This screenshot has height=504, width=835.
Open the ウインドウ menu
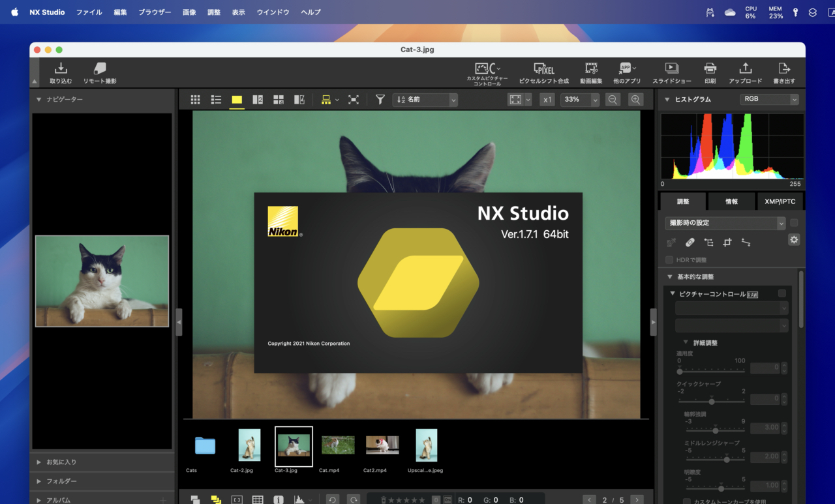pyautogui.click(x=273, y=12)
